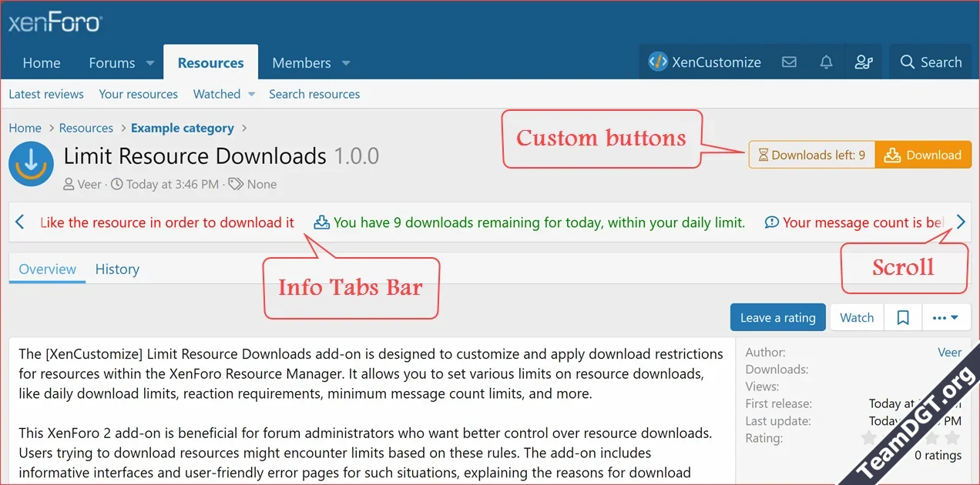Click the XenCustomize avatar icon
Screen dimensions: 980x485
point(657,62)
